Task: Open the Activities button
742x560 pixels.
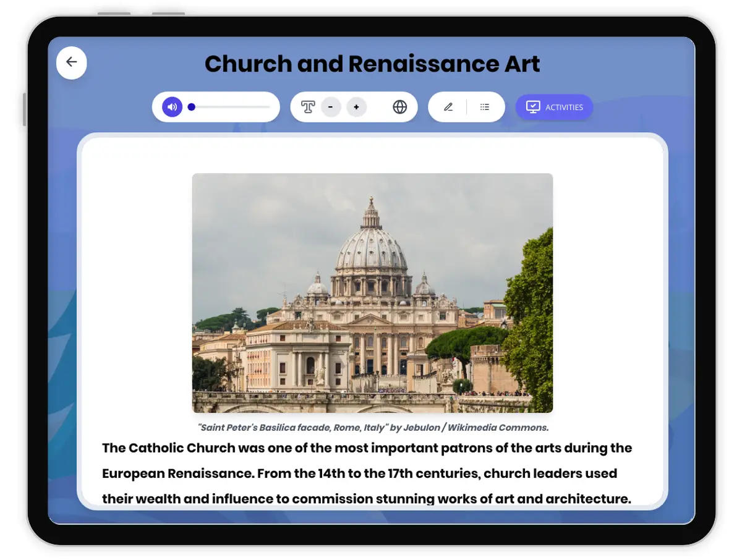Action: tap(554, 107)
